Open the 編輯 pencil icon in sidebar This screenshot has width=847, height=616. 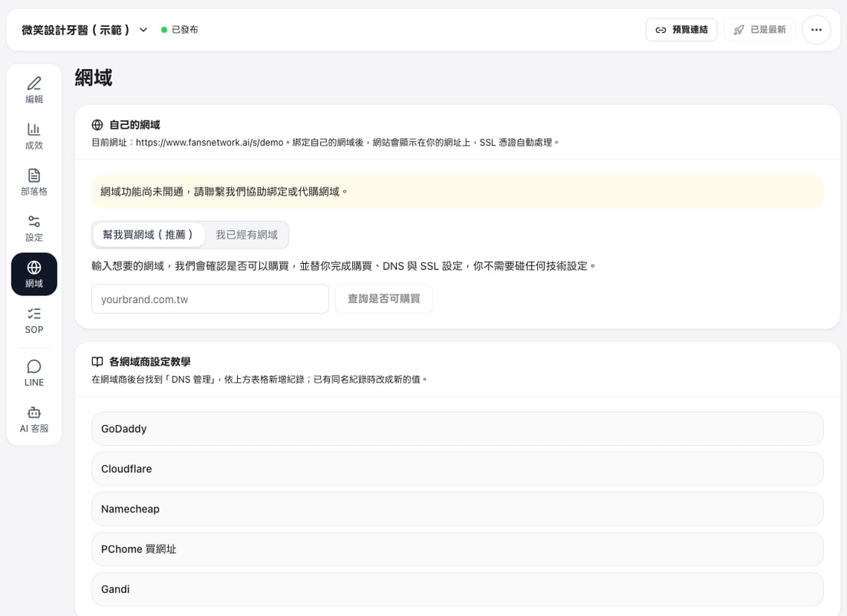coord(34,83)
